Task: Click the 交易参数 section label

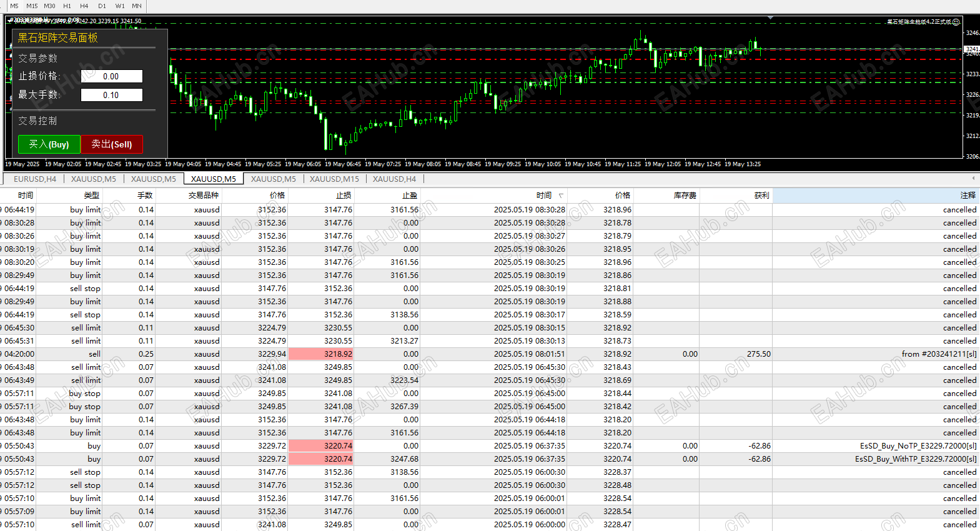Action: pyautogui.click(x=37, y=58)
